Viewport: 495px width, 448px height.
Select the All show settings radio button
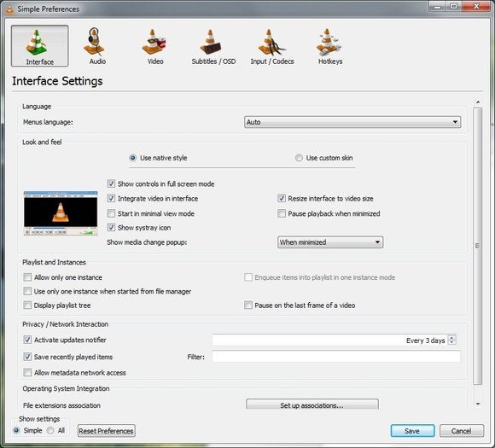[x=50, y=430]
